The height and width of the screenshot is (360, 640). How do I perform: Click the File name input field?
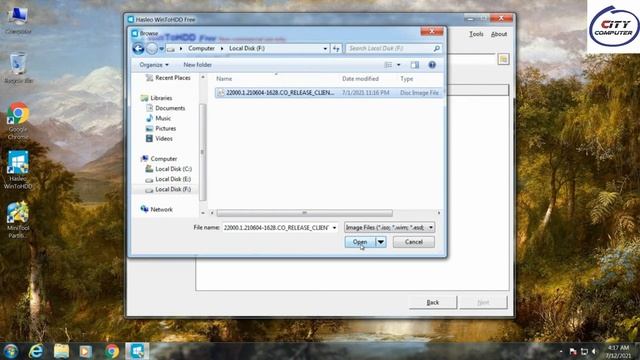click(x=276, y=228)
